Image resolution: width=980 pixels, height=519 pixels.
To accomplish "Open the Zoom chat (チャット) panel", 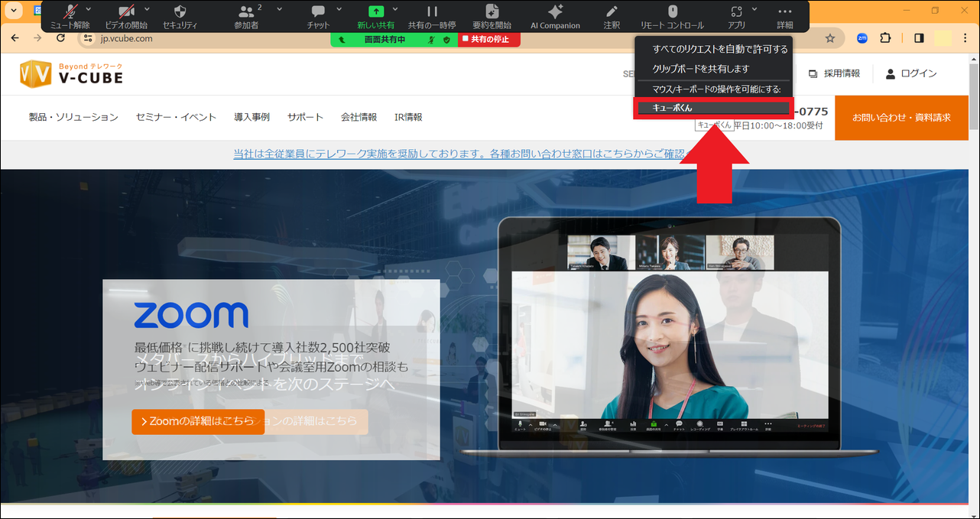I will click(x=318, y=16).
